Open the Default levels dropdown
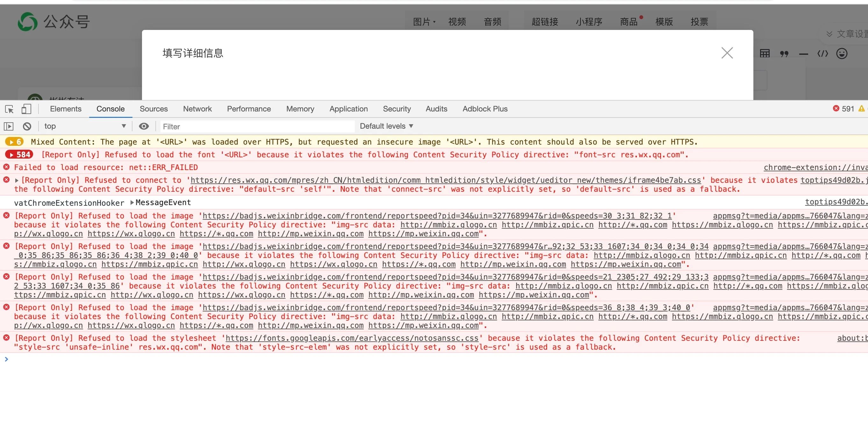Viewport: 868px width, 421px height. coord(386,126)
